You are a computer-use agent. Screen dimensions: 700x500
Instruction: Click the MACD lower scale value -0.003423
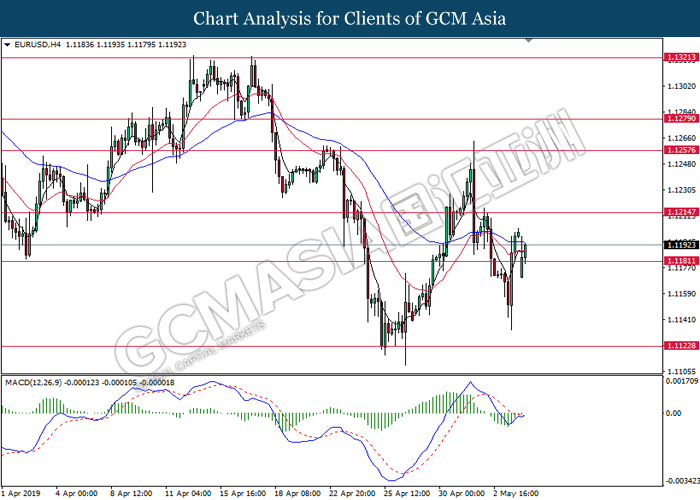click(x=682, y=481)
